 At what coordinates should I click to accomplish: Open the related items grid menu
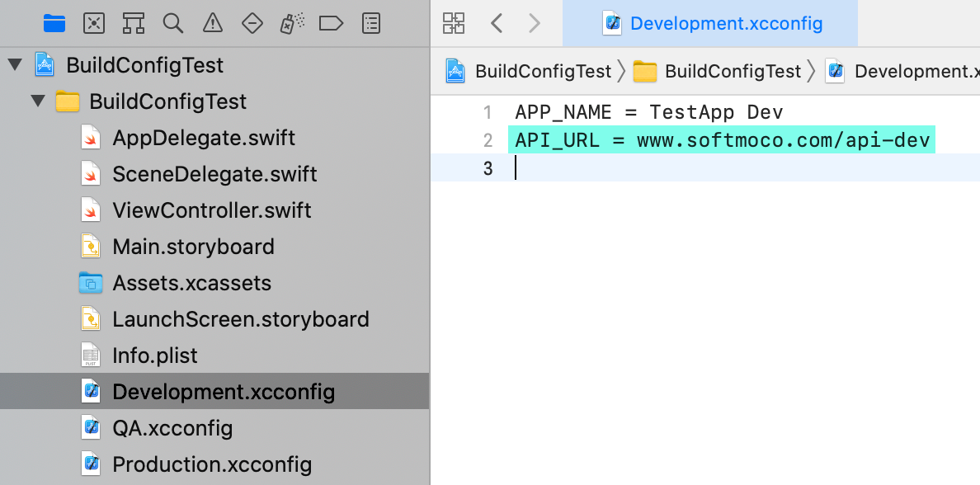454,23
